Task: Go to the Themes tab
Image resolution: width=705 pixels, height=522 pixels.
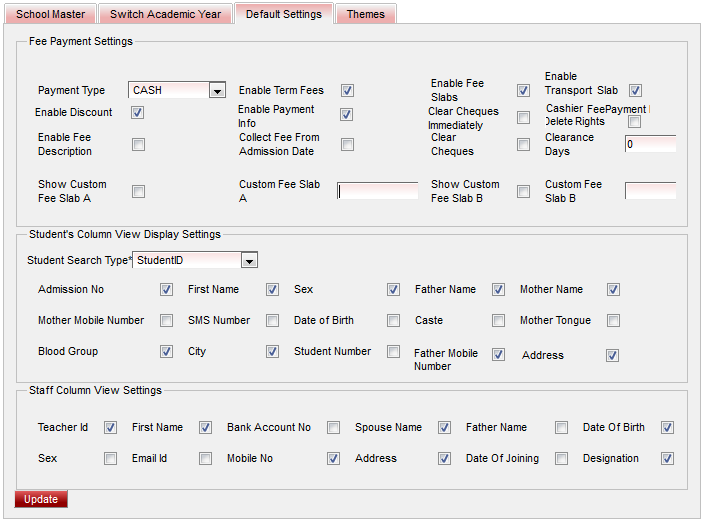Action: click(x=365, y=14)
